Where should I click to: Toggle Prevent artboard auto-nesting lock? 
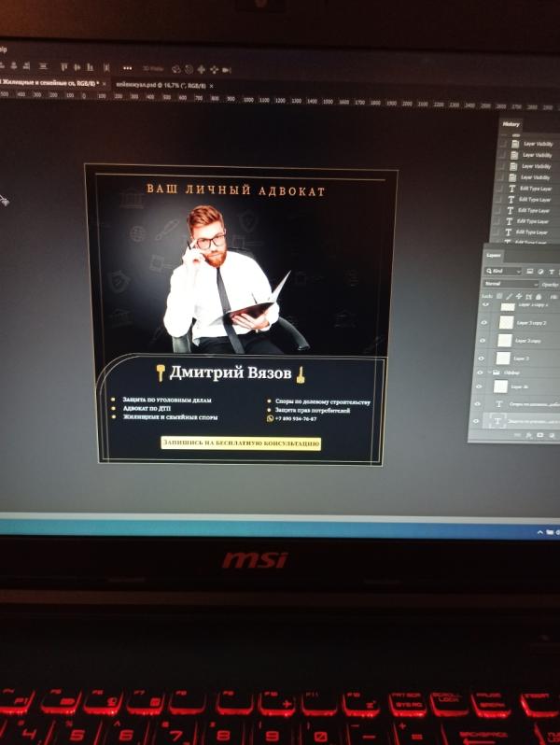(528, 297)
